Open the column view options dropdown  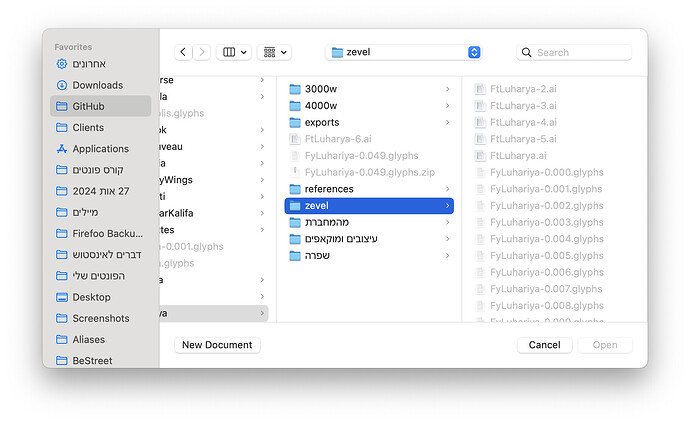pyautogui.click(x=234, y=52)
